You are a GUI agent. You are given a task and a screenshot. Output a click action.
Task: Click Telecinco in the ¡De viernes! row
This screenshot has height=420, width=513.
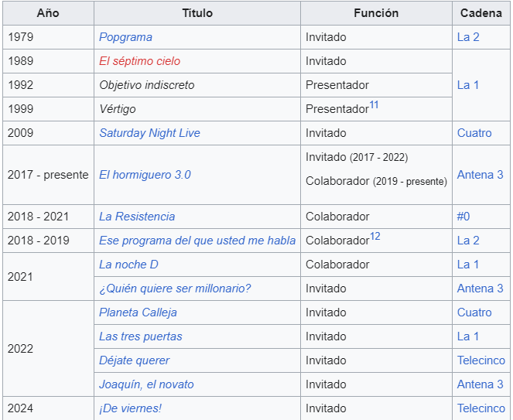coord(481,408)
